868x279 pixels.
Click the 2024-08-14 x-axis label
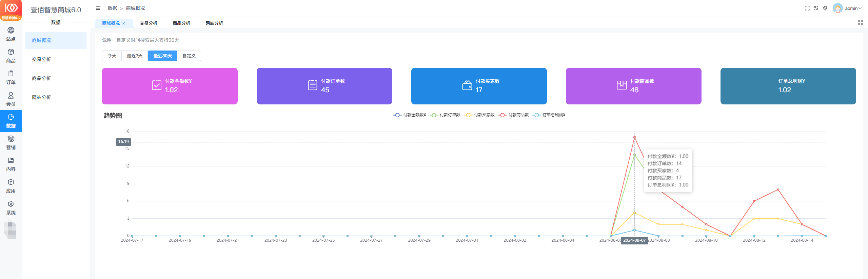click(802, 240)
